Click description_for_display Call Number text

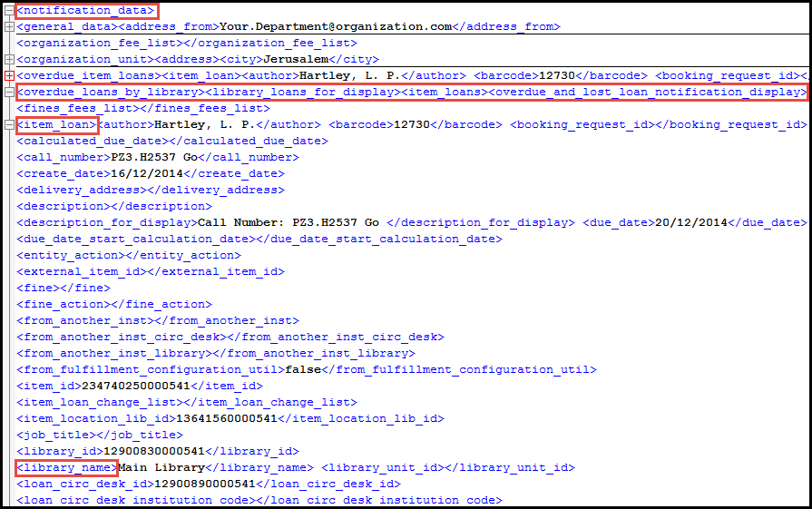tap(289, 222)
